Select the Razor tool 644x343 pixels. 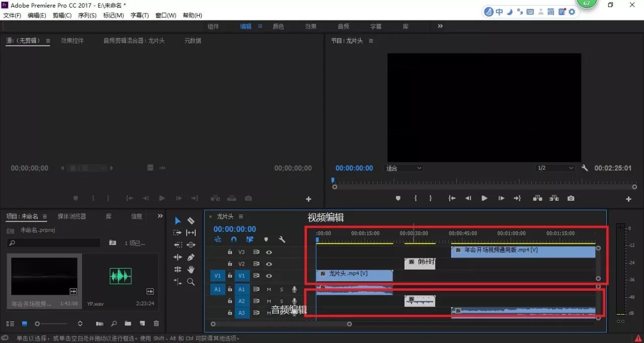[x=191, y=221]
